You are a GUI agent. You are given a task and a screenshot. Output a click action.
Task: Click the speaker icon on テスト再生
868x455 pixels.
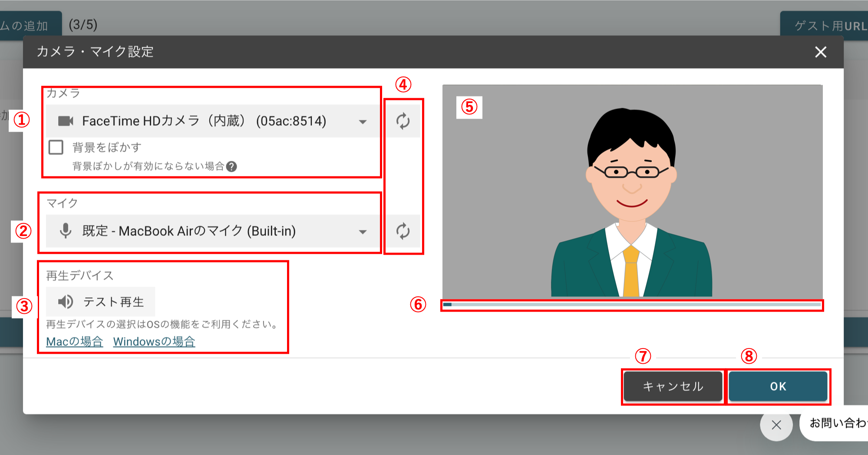pyautogui.click(x=66, y=302)
